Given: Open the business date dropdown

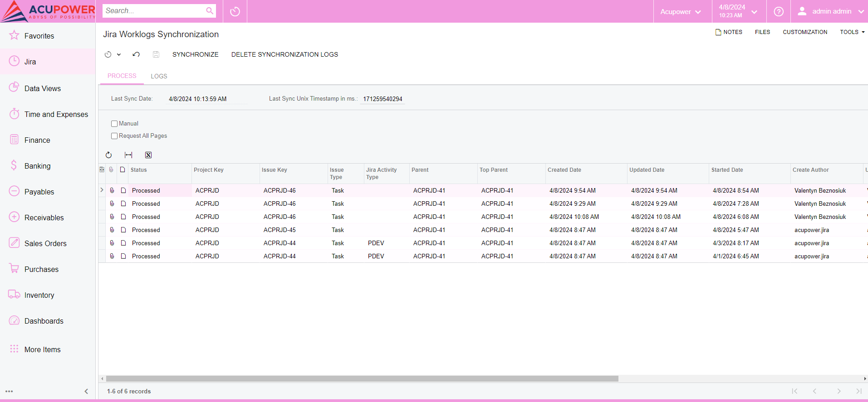Looking at the screenshot, I should click(738, 11).
